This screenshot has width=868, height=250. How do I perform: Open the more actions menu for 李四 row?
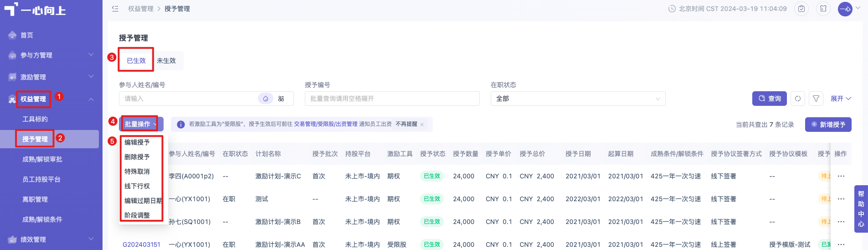[x=841, y=176]
